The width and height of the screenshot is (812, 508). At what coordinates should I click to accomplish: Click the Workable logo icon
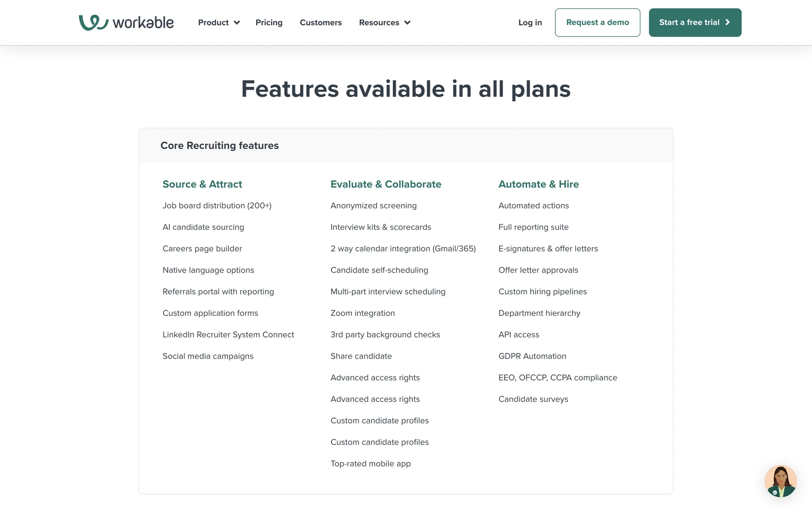[93, 22]
